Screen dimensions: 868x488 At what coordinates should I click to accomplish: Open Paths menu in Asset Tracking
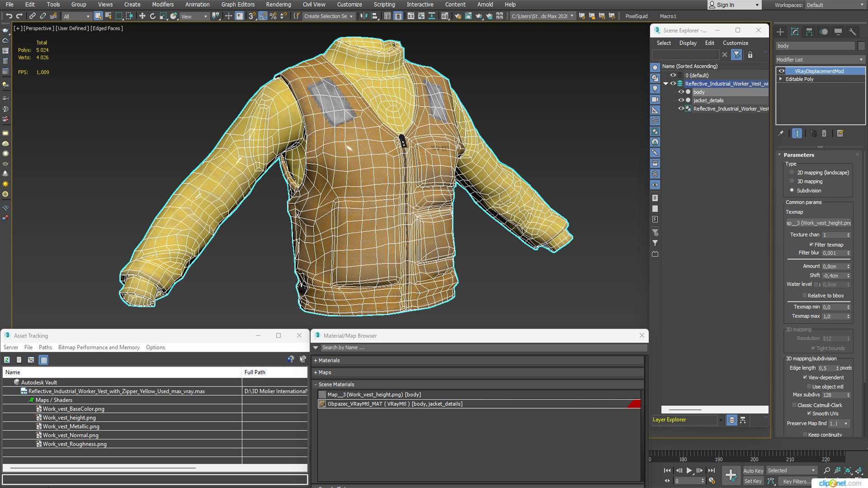coord(45,347)
